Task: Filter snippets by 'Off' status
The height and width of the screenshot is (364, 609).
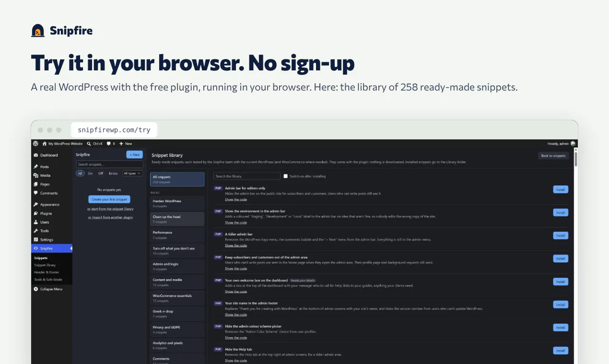Action: click(x=101, y=173)
